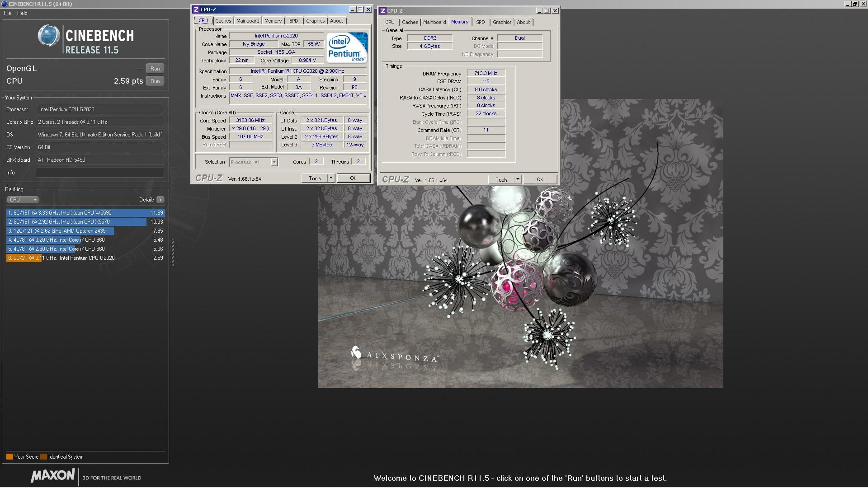Click OK in right CPU-Z window
The height and width of the screenshot is (488, 868).
click(540, 180)
